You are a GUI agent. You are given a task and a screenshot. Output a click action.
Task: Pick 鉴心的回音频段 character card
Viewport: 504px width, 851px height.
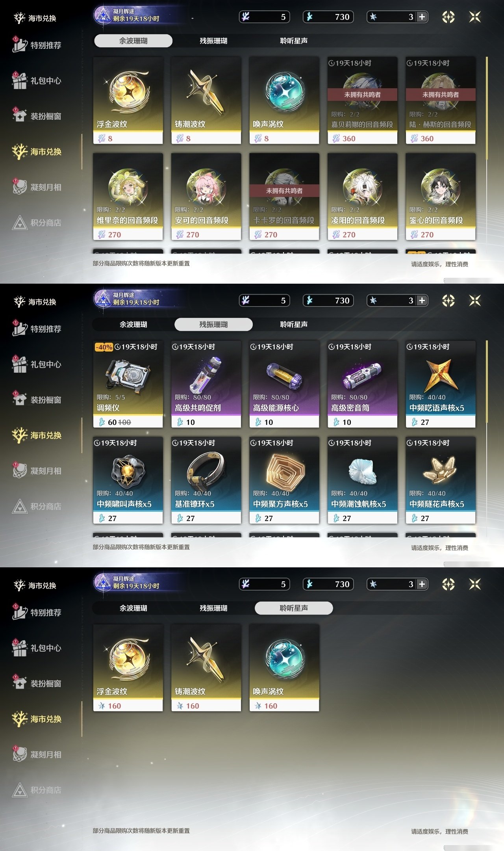pos(441,197)
